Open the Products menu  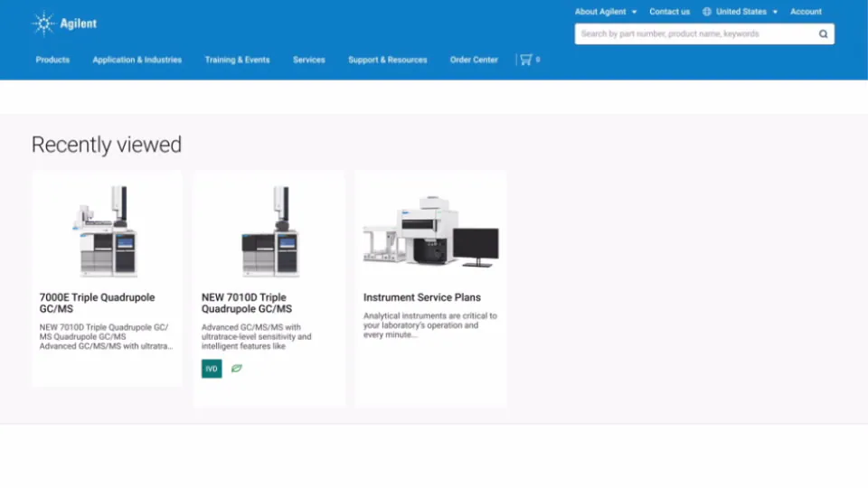52,60
